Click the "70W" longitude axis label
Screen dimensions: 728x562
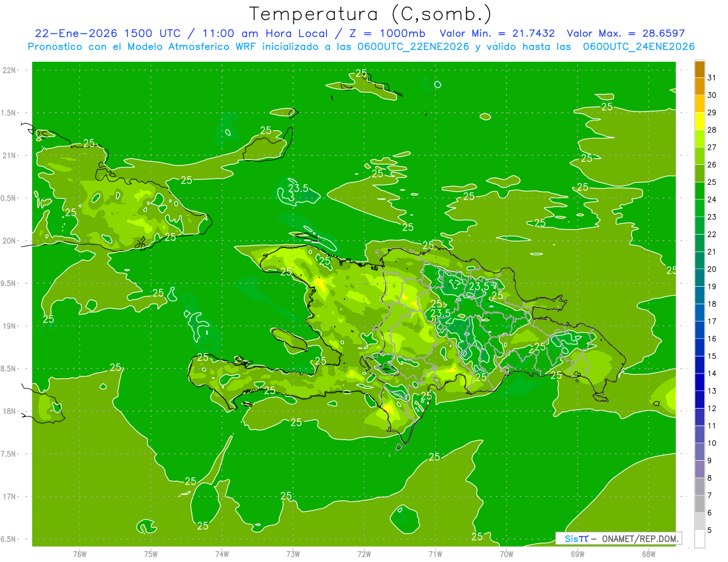[x=507, y=554]
